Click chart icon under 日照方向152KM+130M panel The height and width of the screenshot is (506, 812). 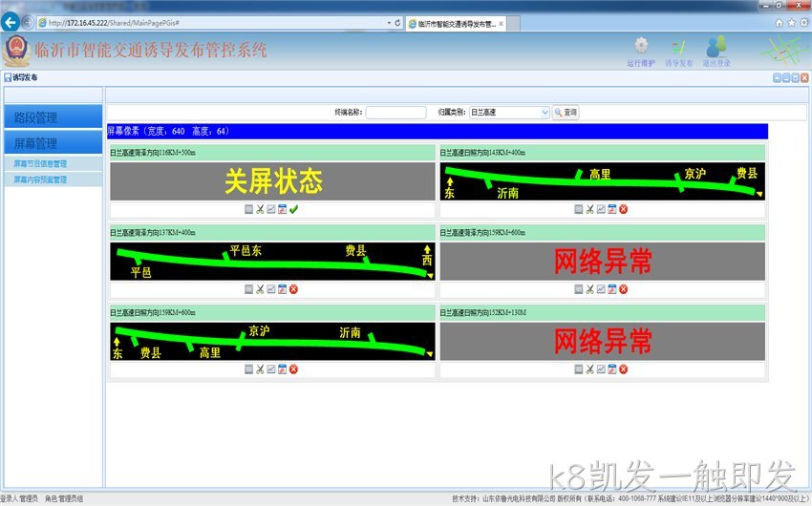point(601,369)
